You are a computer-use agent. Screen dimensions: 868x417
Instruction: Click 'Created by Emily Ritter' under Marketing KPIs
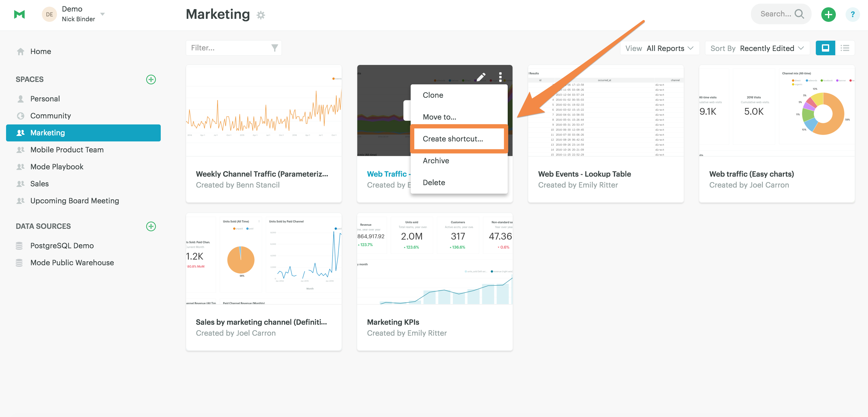click(x=407, y=333)
